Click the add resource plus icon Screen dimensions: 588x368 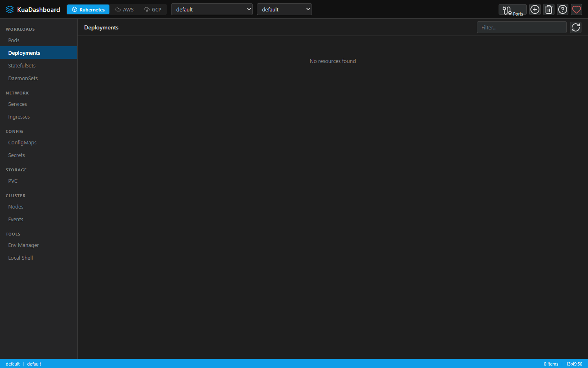(535, 9)
